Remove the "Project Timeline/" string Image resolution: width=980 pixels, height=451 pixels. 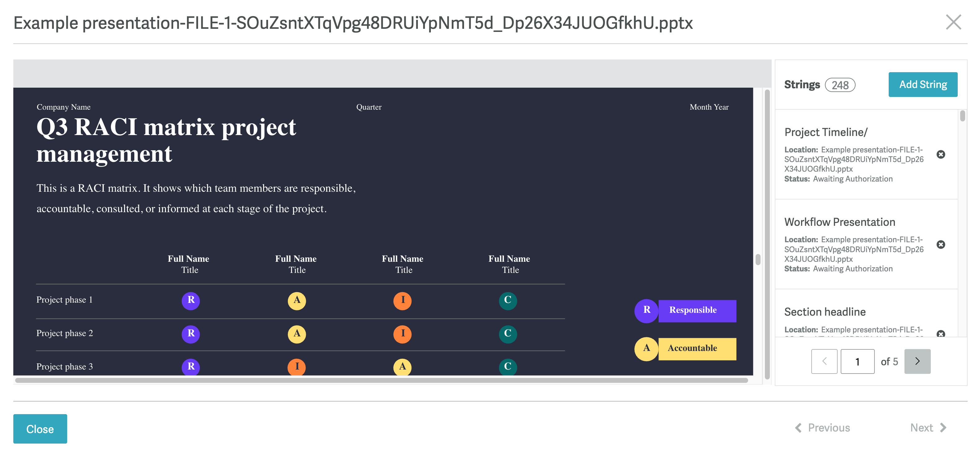(940, 155)
